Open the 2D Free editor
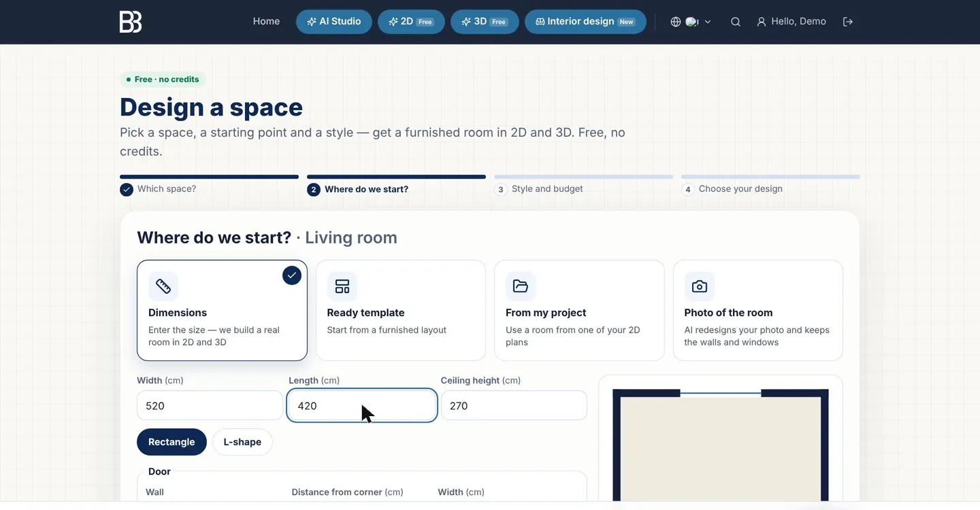Viewport: 980px width, 510px height. tap(411, 22)
